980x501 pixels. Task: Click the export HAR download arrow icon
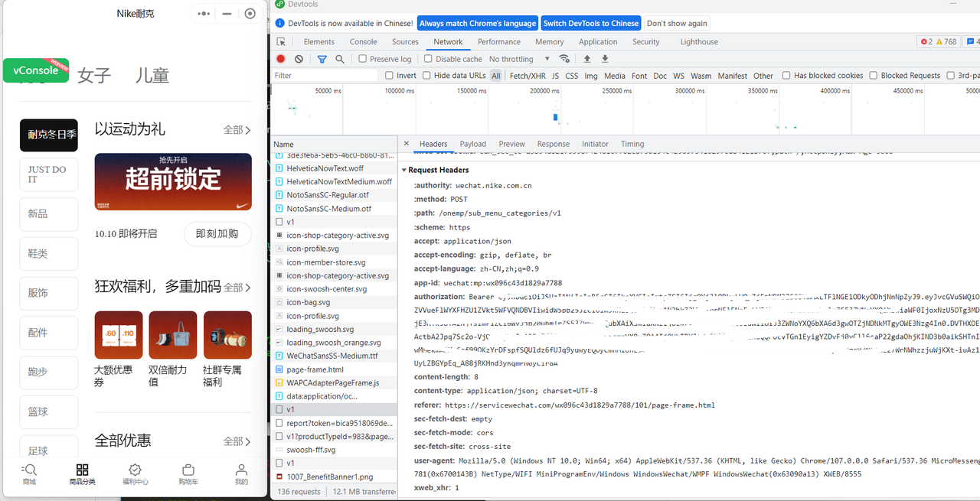(605, 59)
